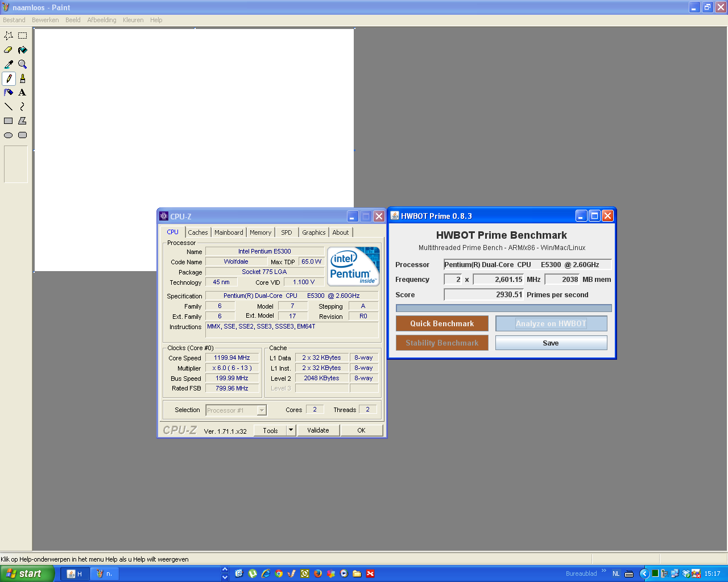Select the Airbrush spray can tool

coord(9,92)
